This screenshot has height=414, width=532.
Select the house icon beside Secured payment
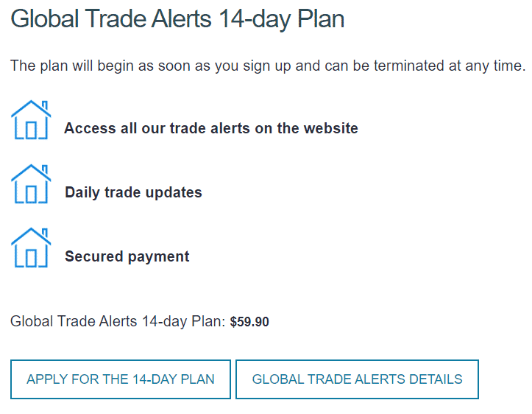pyautogui.click(x=31, y=248)
